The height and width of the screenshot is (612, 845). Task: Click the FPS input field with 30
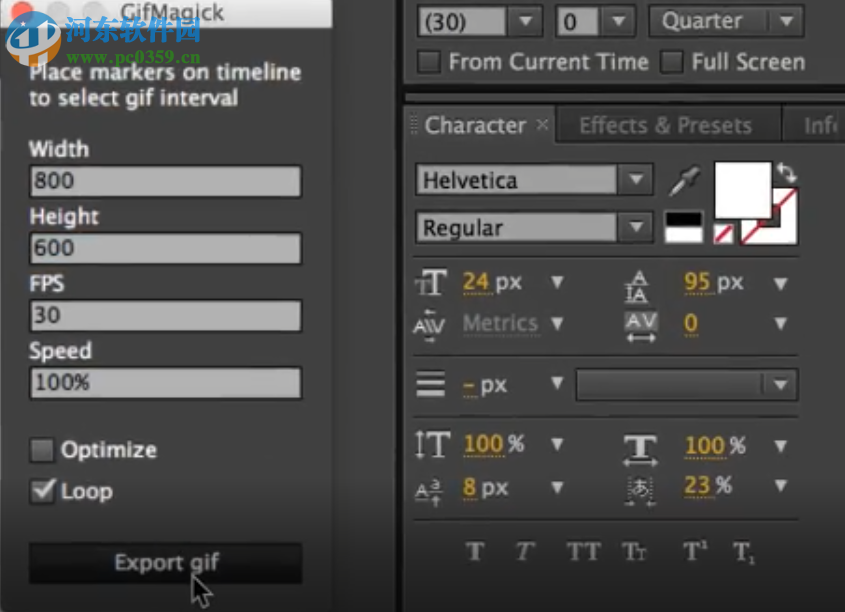click(x=165, y=316)
